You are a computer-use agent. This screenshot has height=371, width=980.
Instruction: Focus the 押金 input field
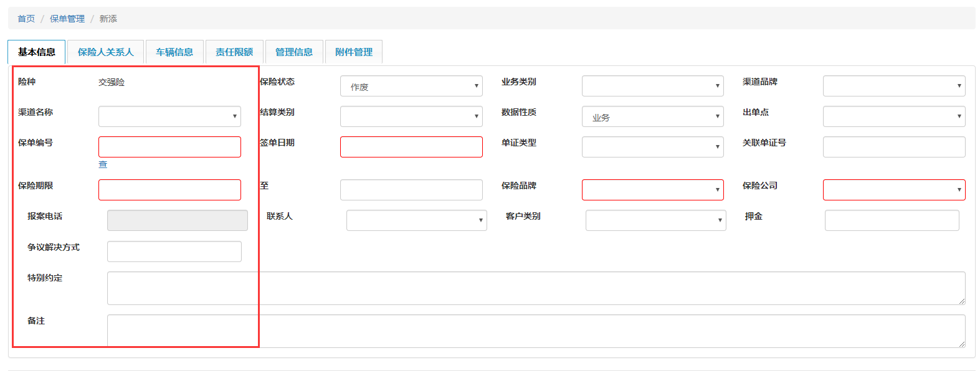(x=892, y=220)
